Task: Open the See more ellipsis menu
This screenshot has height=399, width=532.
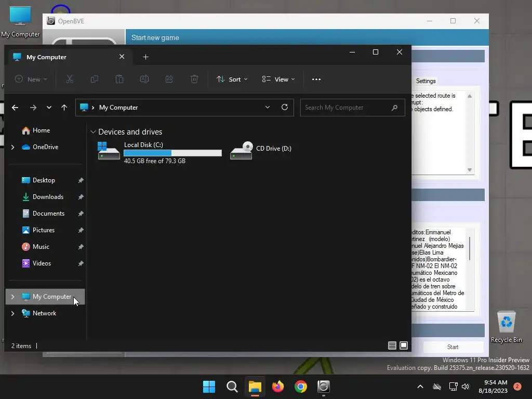Action: 316,79
